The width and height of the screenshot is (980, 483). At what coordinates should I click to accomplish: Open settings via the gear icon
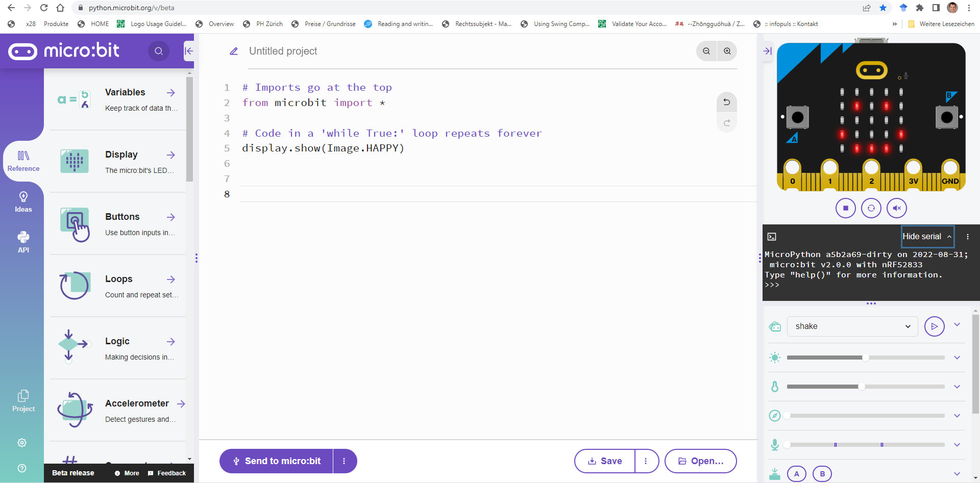22,443
